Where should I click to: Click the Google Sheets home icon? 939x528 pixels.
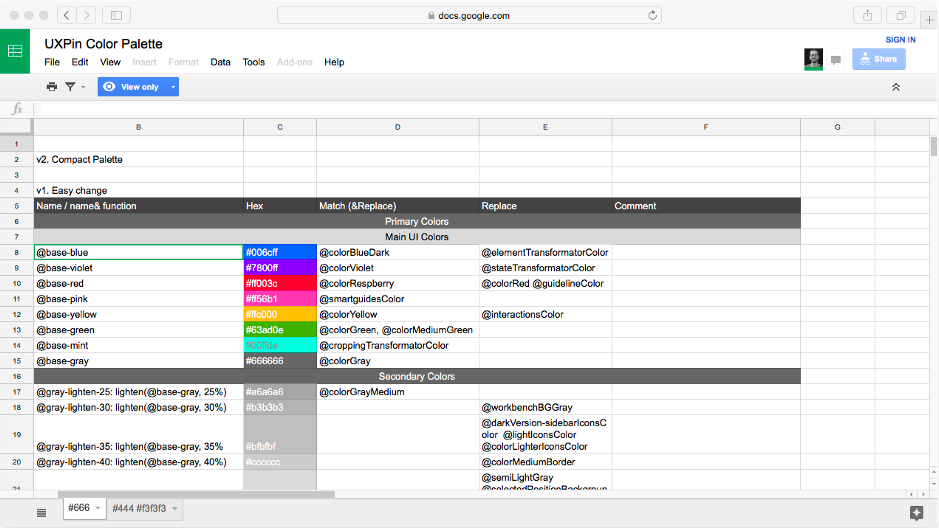click(x=15, y=51)
